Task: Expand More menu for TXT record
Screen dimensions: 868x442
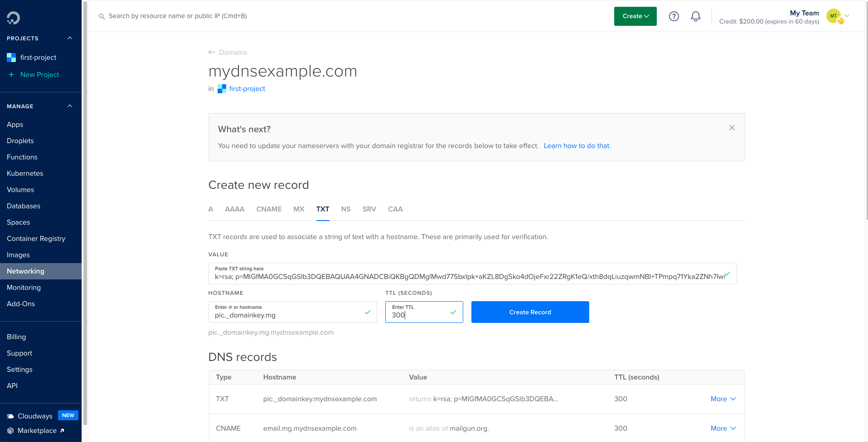Action: coord(723,399)
